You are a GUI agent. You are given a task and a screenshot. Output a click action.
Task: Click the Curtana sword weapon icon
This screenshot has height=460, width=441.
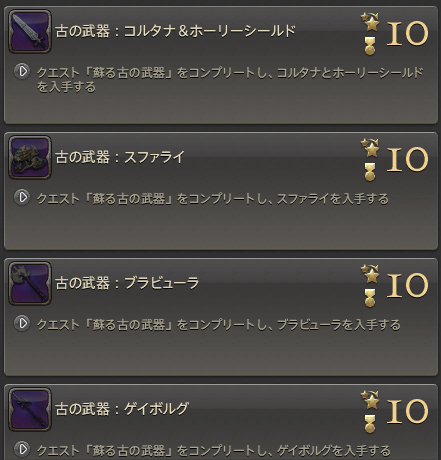30,31
